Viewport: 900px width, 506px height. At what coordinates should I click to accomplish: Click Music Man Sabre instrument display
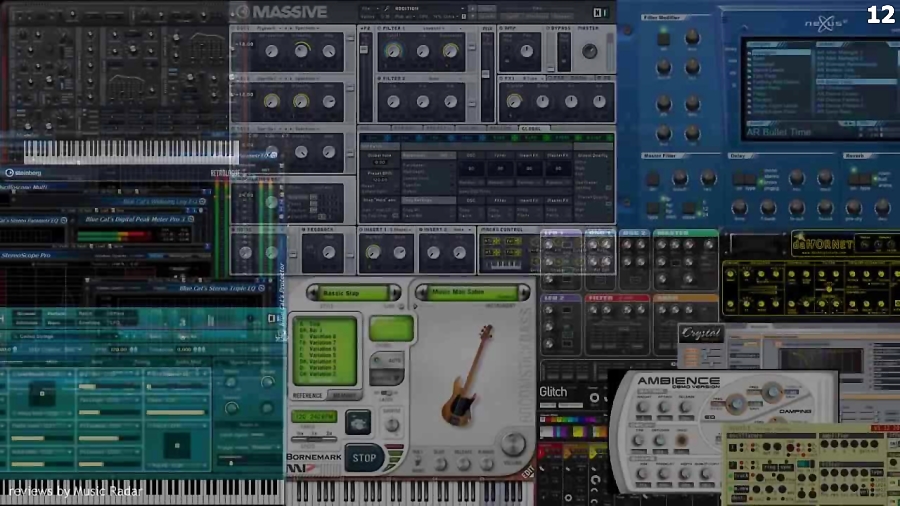(472, 293)
